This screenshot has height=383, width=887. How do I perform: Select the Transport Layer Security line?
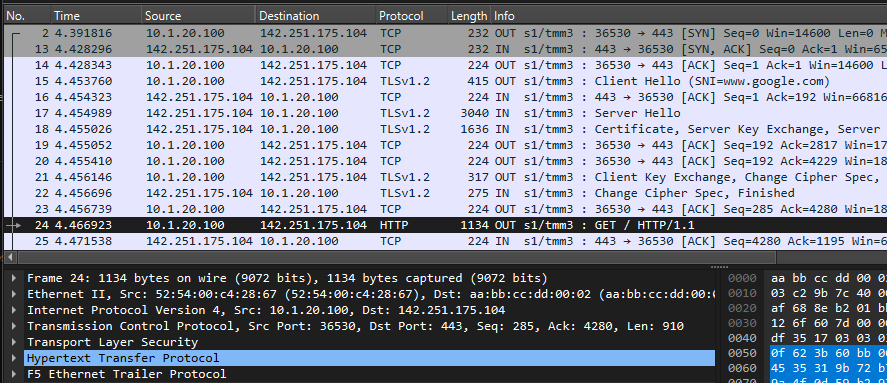[x=369, y=342]
